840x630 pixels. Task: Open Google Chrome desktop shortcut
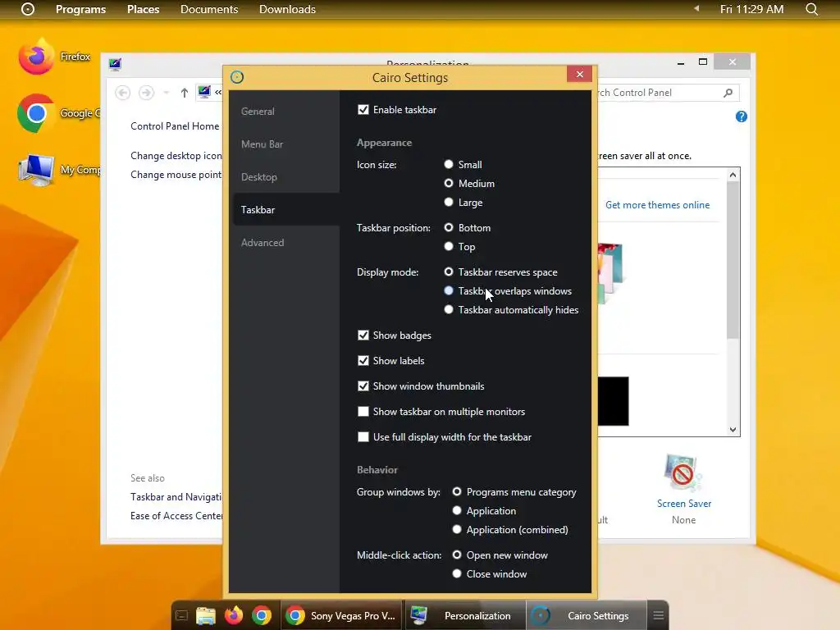(36, 113)
